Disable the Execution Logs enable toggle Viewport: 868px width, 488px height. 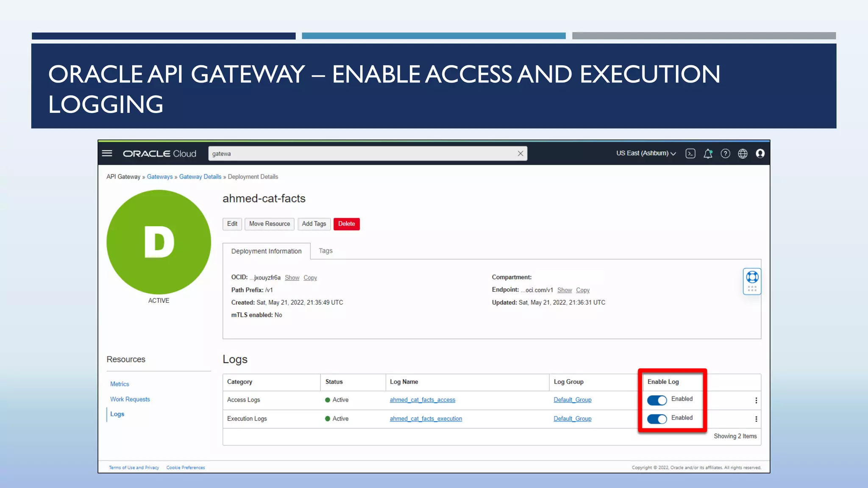click(x=657, y=419)
